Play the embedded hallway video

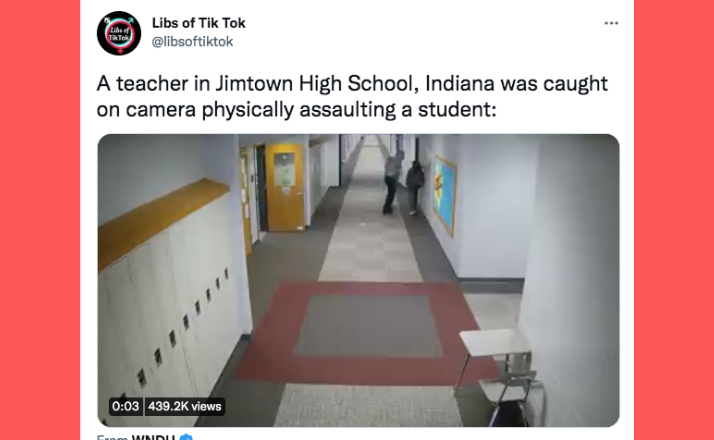pyautogui.click(x=358, y=280)
